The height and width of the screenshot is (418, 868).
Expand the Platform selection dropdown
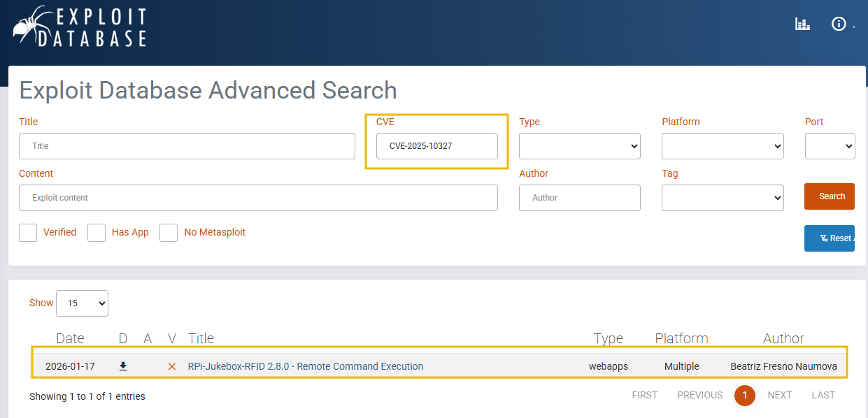tap(723, 145)
